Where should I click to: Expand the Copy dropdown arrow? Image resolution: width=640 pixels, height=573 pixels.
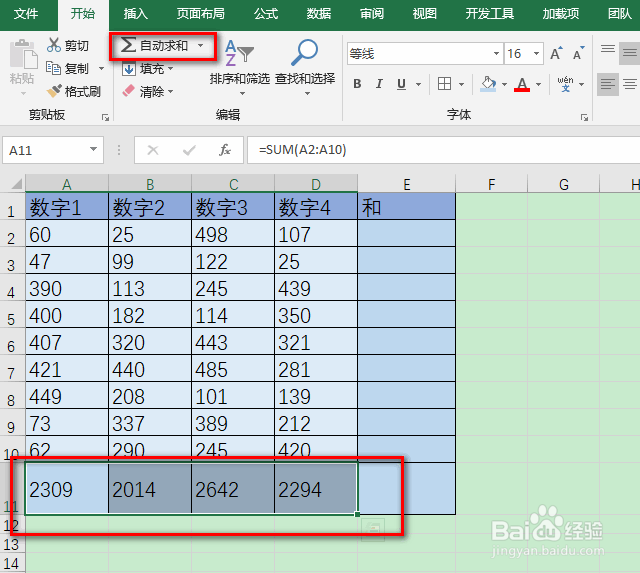pos(102,69)
